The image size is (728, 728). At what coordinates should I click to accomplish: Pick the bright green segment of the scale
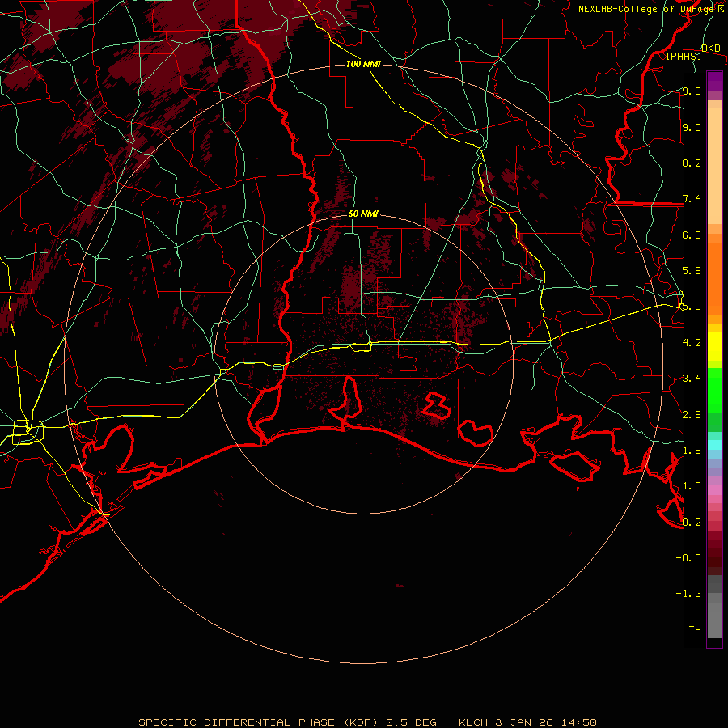tap(714, 390)
